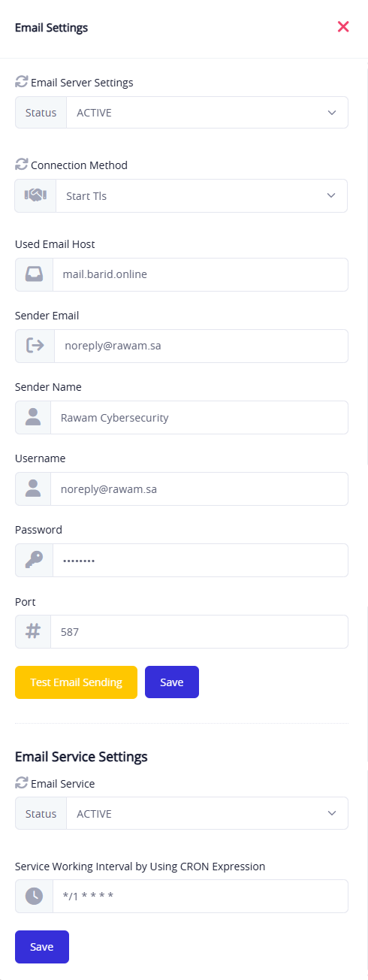This screenshot has height=980, width=368.
Task: Click the refresh icon beside Email Service label
Action: [x=22, y=783]
